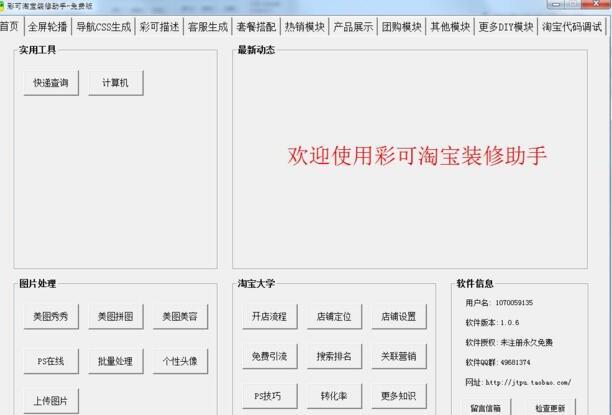The image size is (612, 415).
Task: Switch to the 套餐搭配 tab
Action: click(256, 27)
